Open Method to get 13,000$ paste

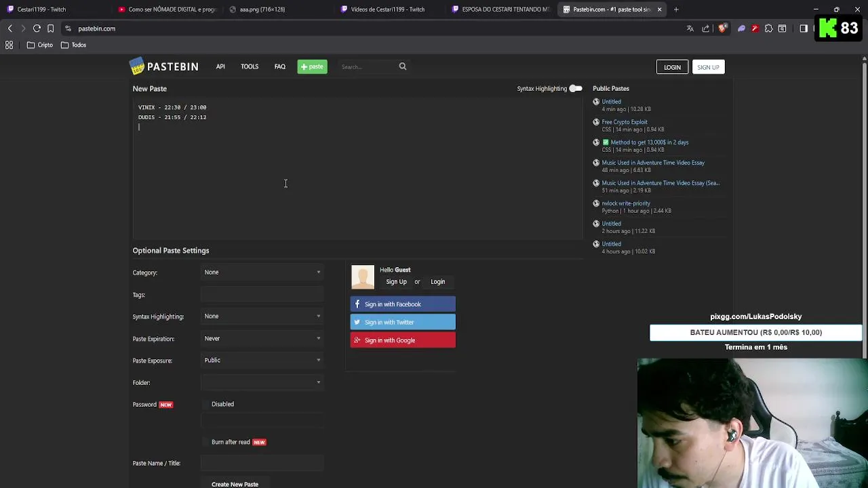[x=650, y=142]
